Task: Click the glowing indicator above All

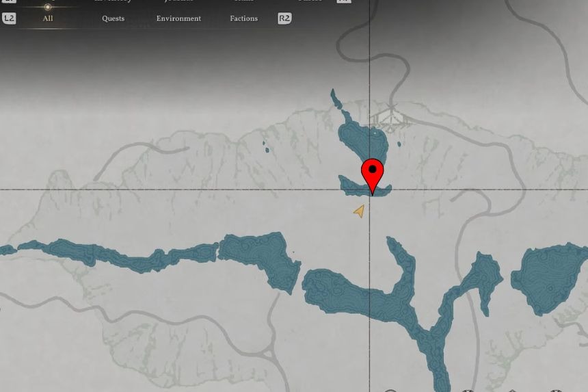Action: pos(48,7)
